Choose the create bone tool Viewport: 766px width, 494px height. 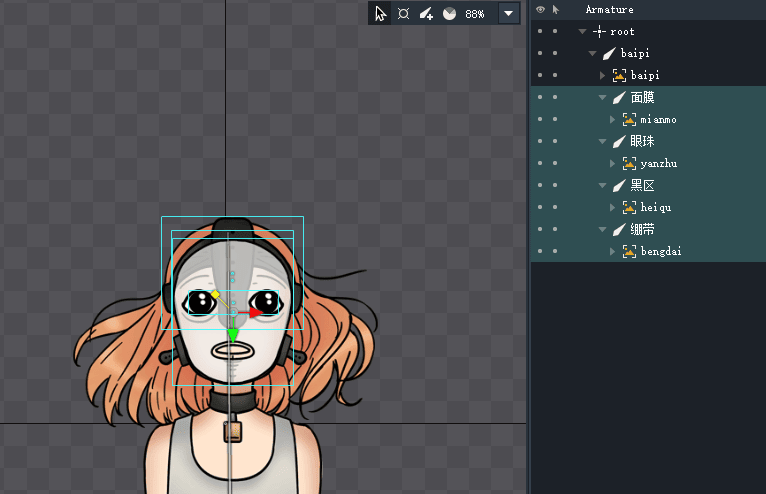[x=426, y=14]
